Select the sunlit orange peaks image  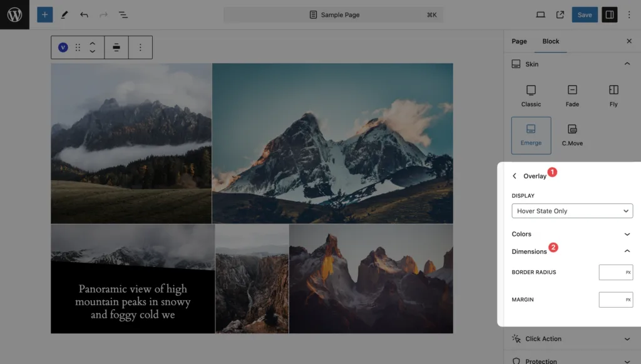coord(371,278)
